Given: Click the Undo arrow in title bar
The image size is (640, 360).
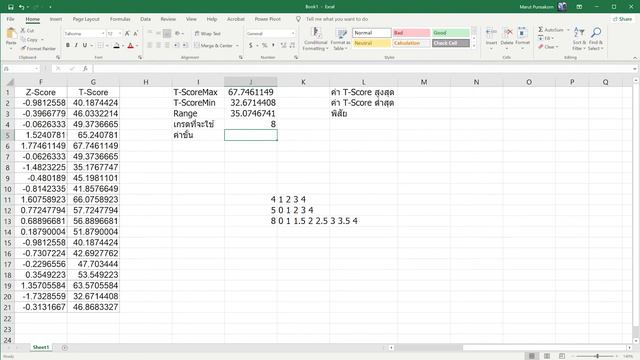Looking at the screenshot, I should click(21, 7).
